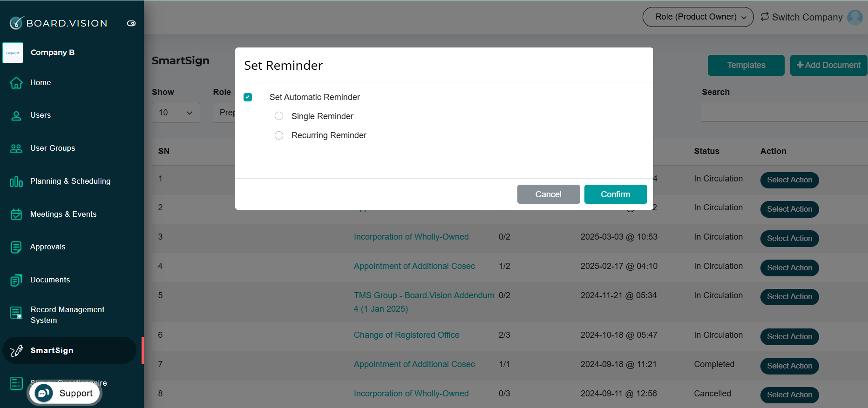Click the SmartSign pen icon
Image resolution: width=868 pixels, height=408 pixels.
16,351
